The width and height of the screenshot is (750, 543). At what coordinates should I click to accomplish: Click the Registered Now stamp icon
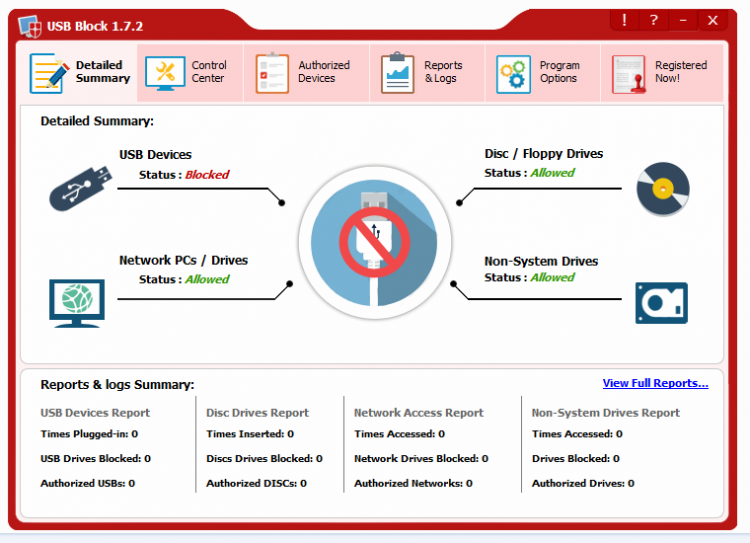click(629, 74)
